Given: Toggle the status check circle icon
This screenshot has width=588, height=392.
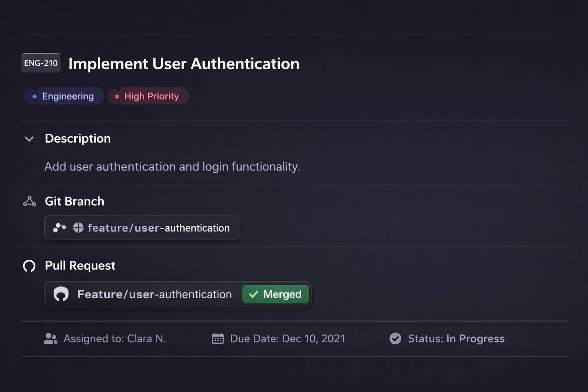Looking at the screenshot, I should [x=395, y=338].
